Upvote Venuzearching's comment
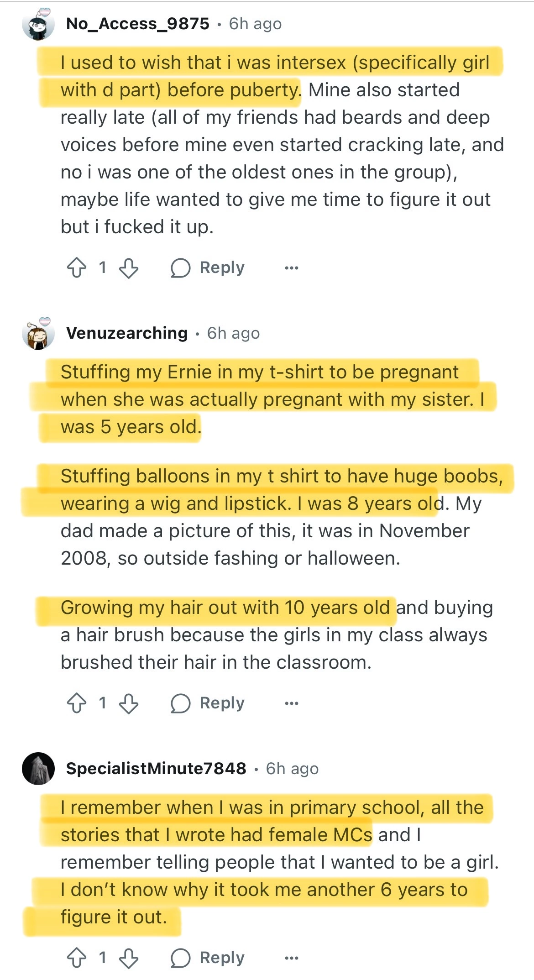The width and height of the screenshot is (534, 980). tap(77, 703)
